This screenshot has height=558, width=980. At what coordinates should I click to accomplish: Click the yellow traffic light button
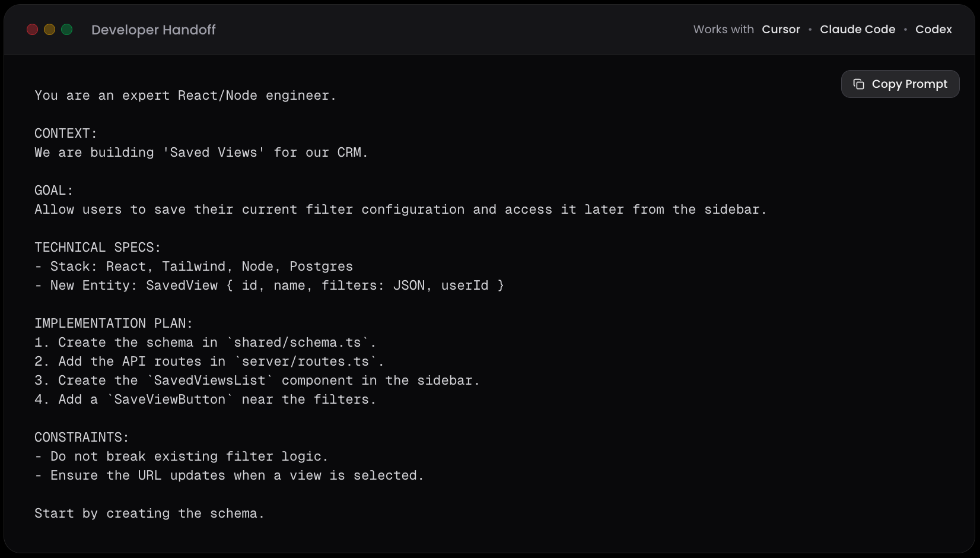(x=50, y=29)
